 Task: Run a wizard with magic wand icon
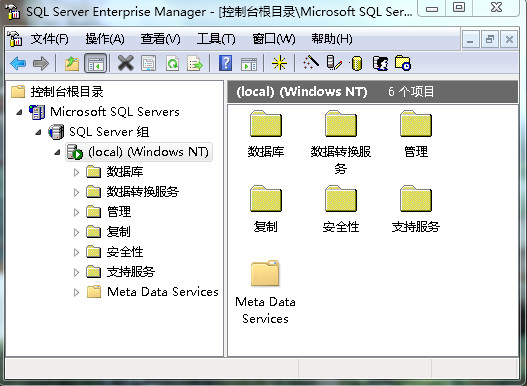(x=311, y=63)
